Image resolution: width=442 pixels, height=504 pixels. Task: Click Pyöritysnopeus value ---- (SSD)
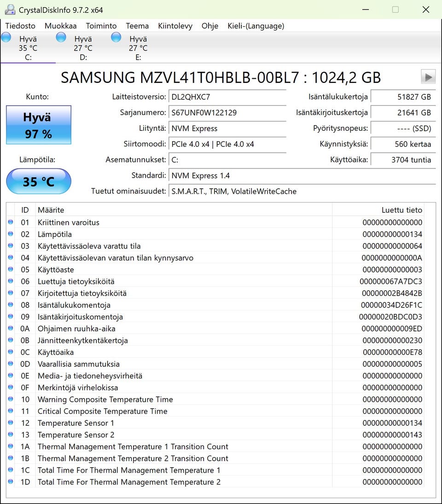pos(403,128)
